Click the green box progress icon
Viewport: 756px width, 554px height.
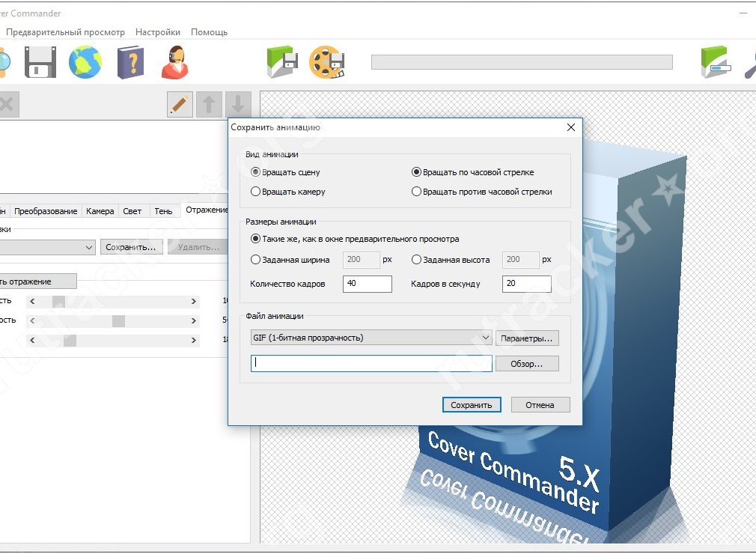(716, 62)
